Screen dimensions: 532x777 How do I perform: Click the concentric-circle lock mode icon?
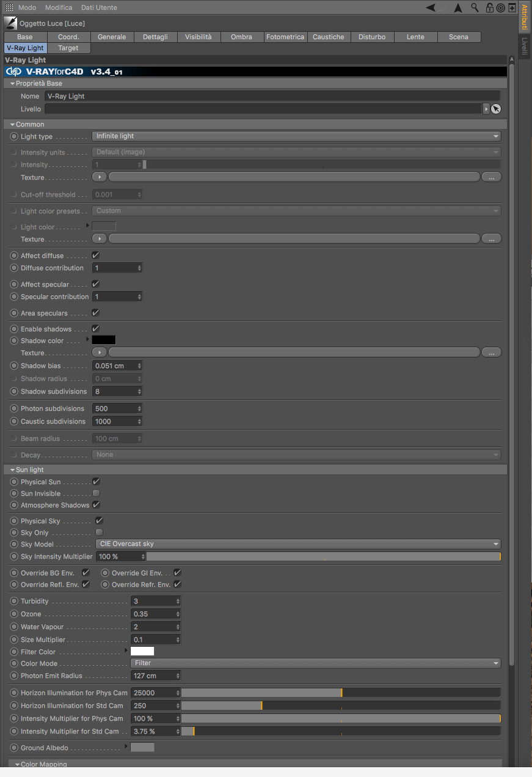pyautogui.click(x=501, y=8)
